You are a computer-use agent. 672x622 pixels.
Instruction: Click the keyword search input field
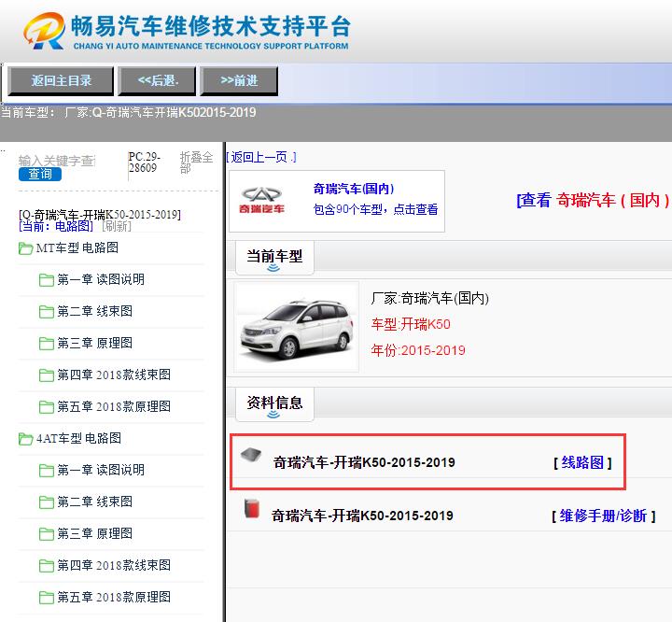coord(57,161)
